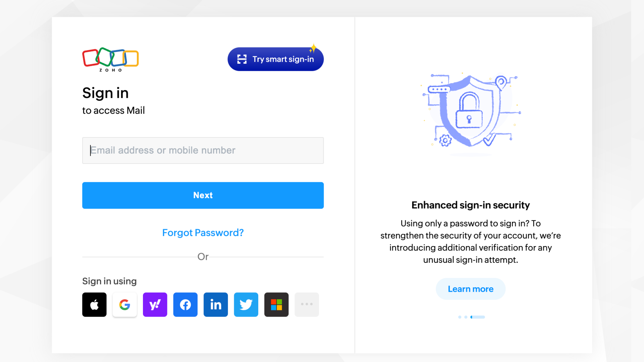Expand more sign-in options ellipsis
The image size is (644, 362).
coord(307,304)
